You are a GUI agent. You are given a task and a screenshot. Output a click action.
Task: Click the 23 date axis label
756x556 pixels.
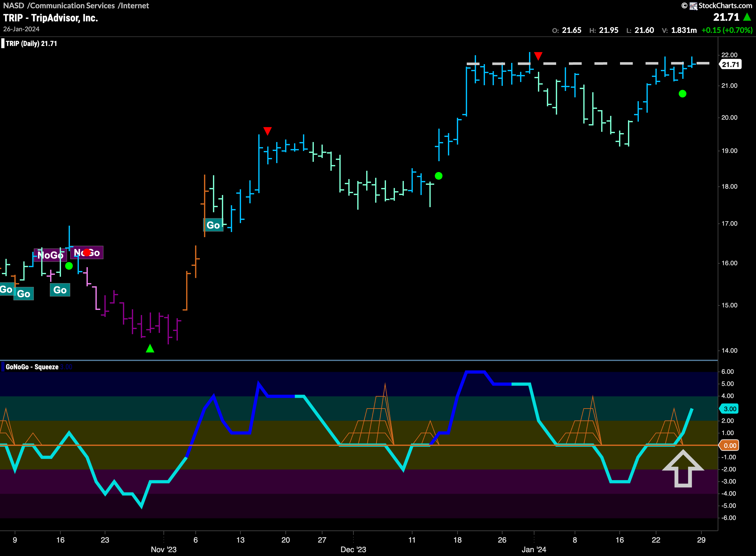pos(105,540)
